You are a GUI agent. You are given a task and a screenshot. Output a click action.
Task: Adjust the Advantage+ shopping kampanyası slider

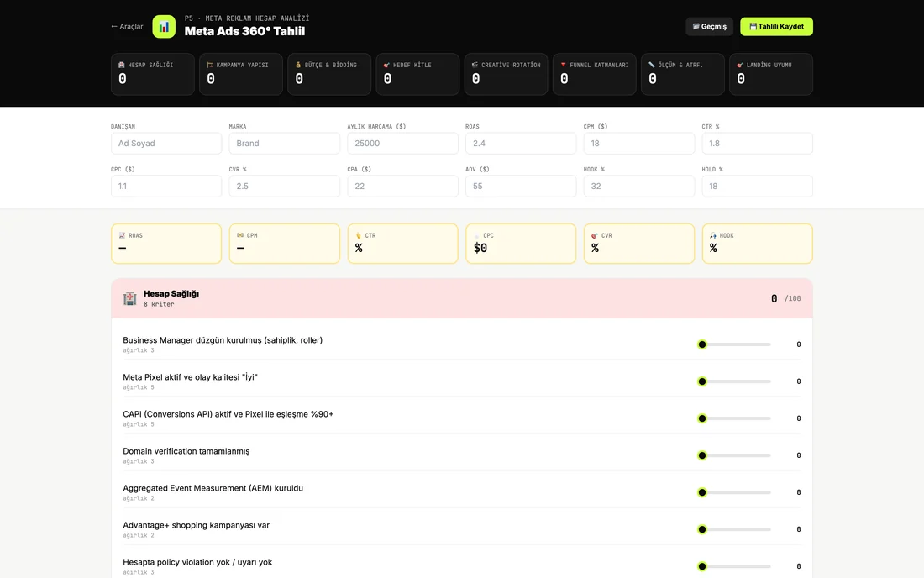pos(733,529)
